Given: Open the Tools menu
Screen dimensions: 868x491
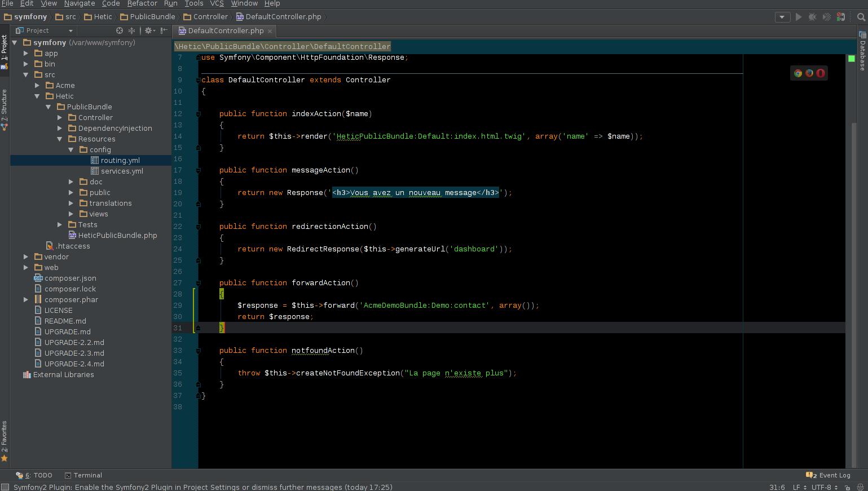Looking at the screenshot, I should point(194,3).
